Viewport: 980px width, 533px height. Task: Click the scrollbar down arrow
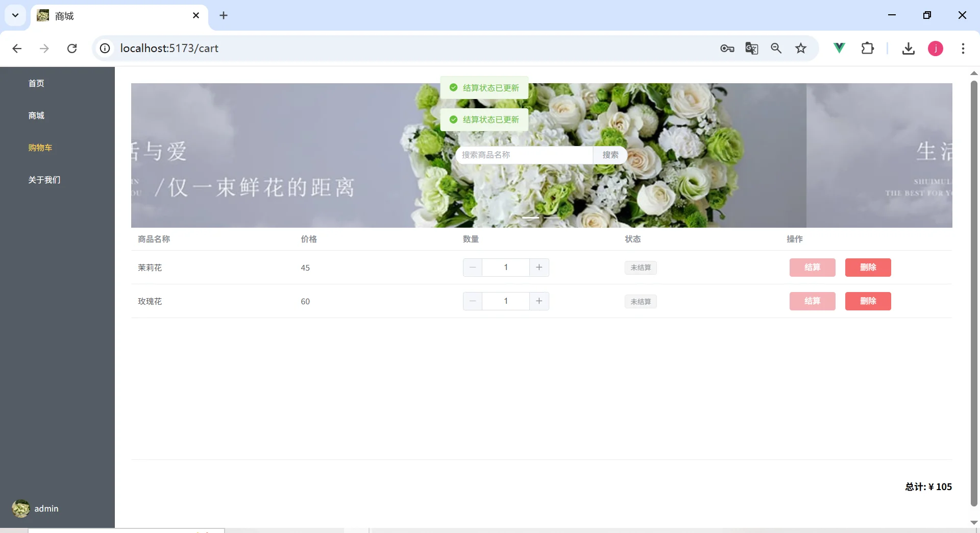(974, 522)
